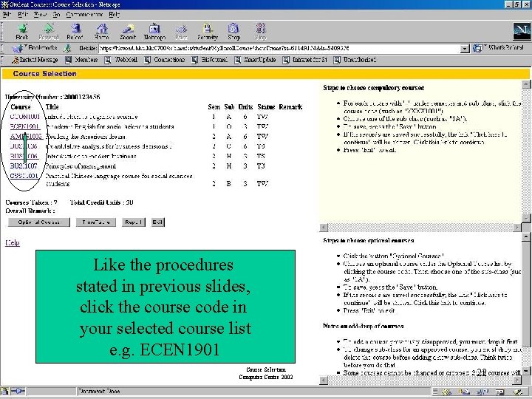Open the Communicator menu

(x=84, y=15)
